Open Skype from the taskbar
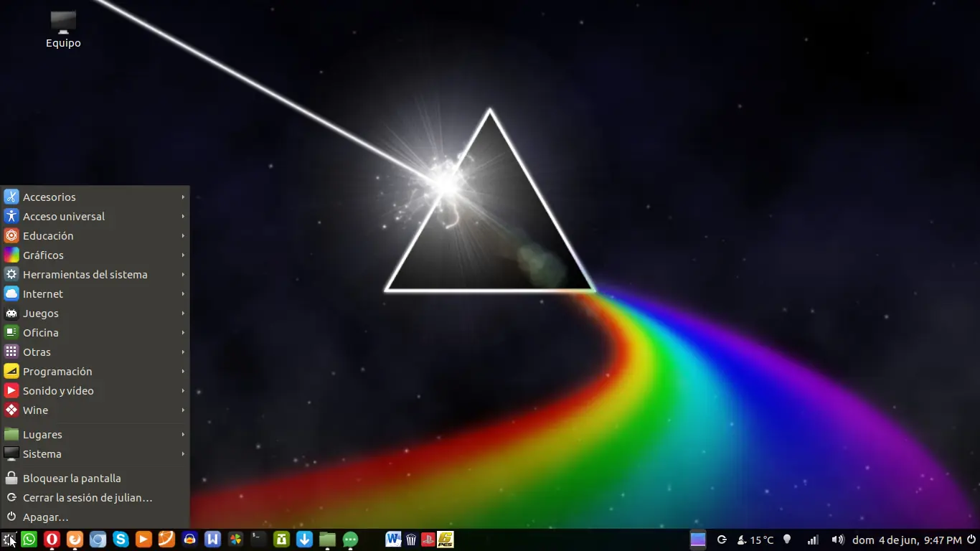The width and height of the screenshot is (980, 551). tap(121, 540)
